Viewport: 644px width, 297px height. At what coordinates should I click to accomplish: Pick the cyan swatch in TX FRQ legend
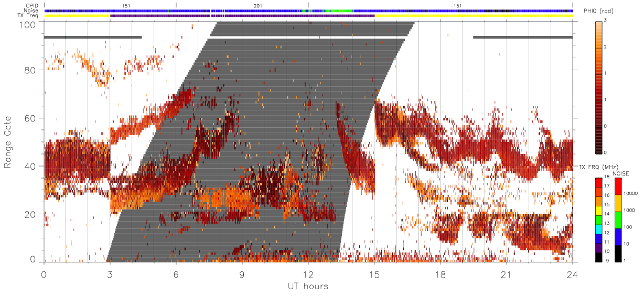coord(599,229)
